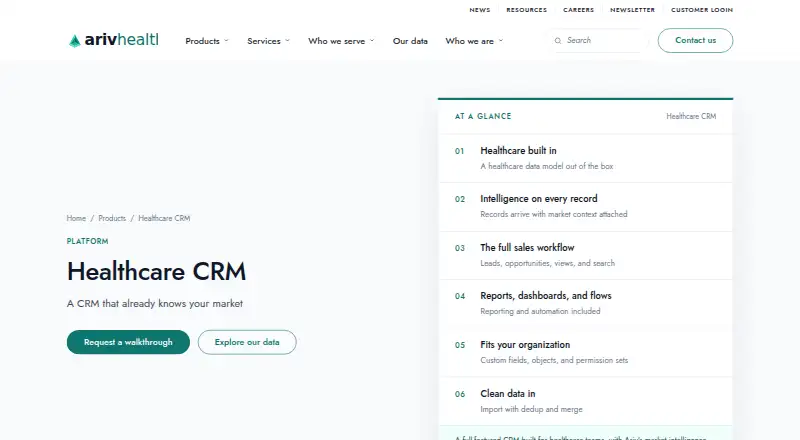Open the News link
This screenshot has width=800, height=440.
point(480,10)
